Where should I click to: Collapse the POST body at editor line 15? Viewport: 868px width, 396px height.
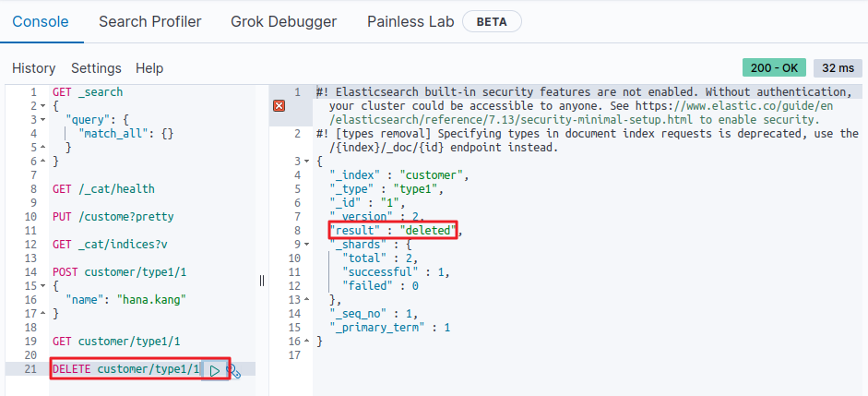[42, 286]
